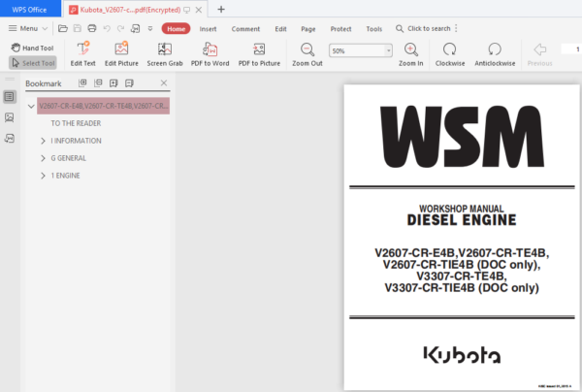Click the page number field

point(571,49)
